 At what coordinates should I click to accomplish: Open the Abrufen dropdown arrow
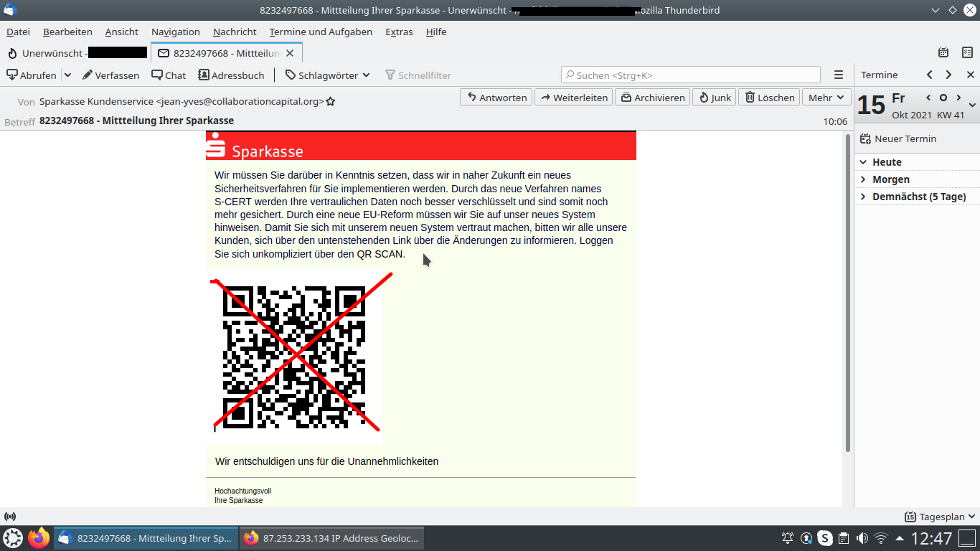[x=67, y=75]
